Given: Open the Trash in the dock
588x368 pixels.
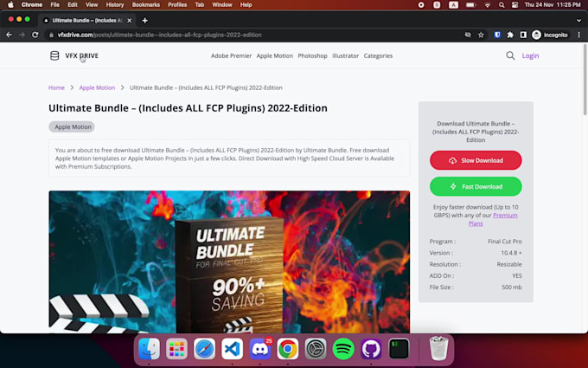Looking at the screenshot, I should tap(438, 348).
